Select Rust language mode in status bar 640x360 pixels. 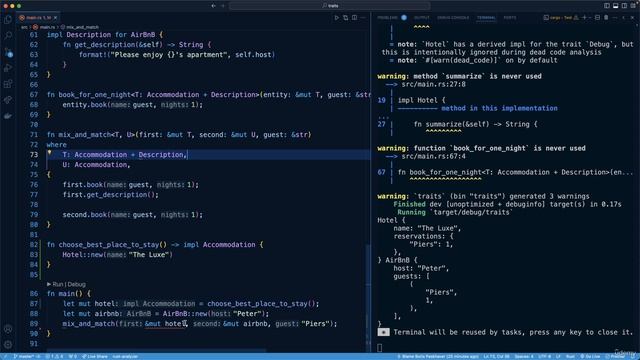pos(571,356)
